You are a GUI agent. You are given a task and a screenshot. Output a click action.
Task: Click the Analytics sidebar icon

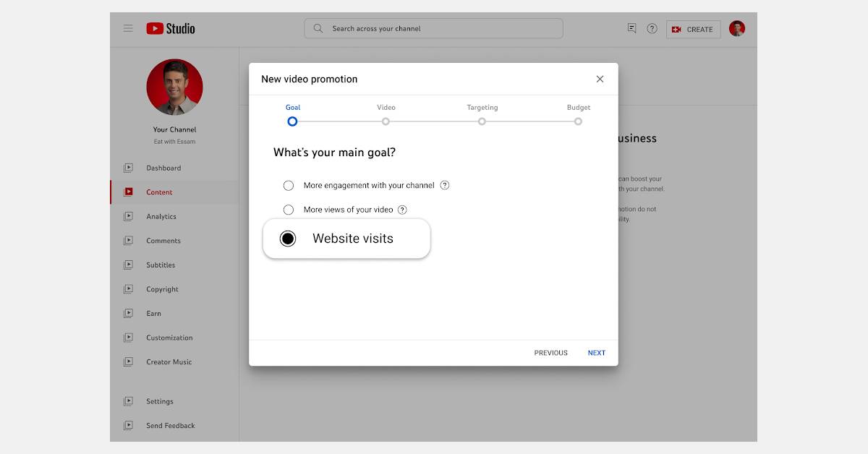(128, 216)
